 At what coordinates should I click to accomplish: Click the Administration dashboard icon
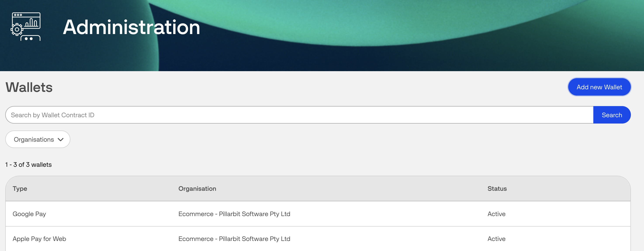tap(26, 26)
